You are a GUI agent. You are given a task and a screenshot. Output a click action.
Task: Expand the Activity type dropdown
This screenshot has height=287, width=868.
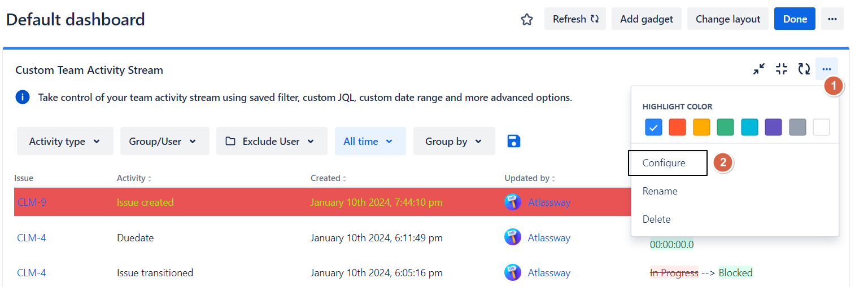(x=65, y=142)
